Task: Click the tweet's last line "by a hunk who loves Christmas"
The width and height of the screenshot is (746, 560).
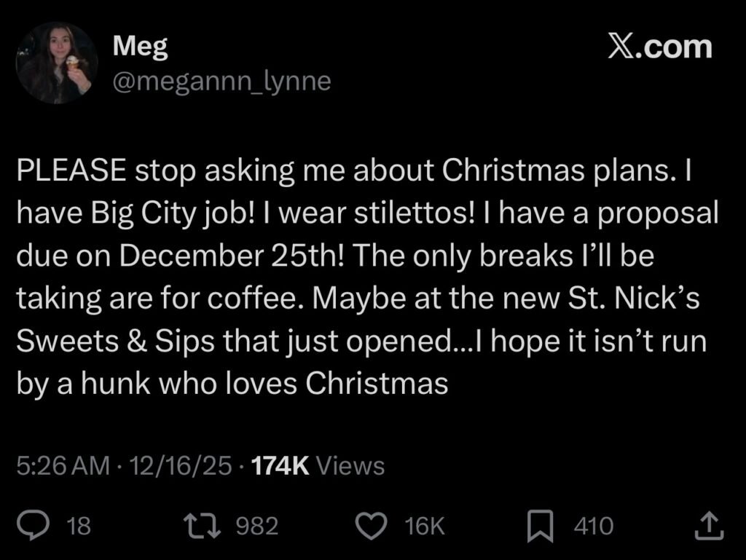Action: (x=232, y=383)
